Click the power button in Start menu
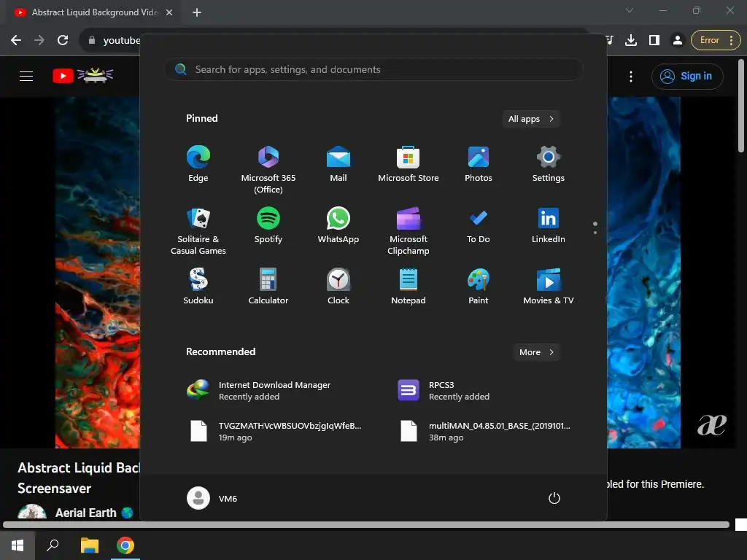 554,498
